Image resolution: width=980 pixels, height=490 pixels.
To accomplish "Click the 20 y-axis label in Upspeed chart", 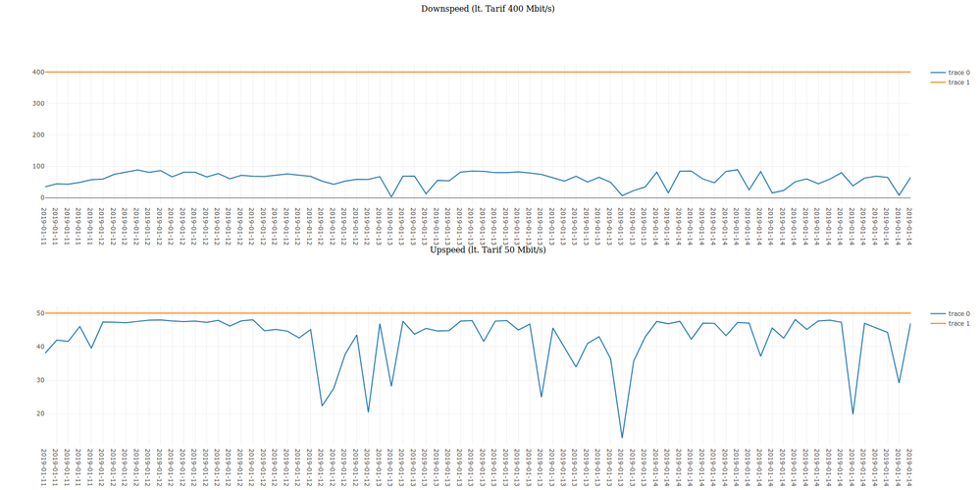I will [x=40, y=413].
